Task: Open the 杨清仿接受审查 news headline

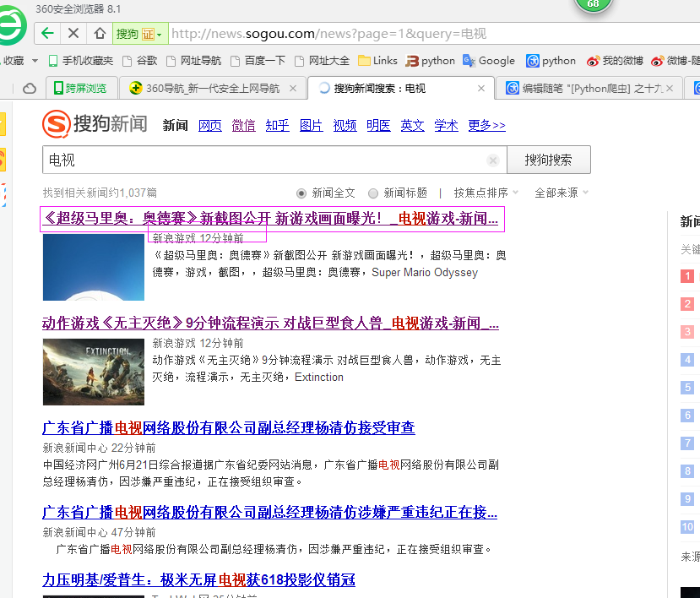Action: tap(229, 428)
